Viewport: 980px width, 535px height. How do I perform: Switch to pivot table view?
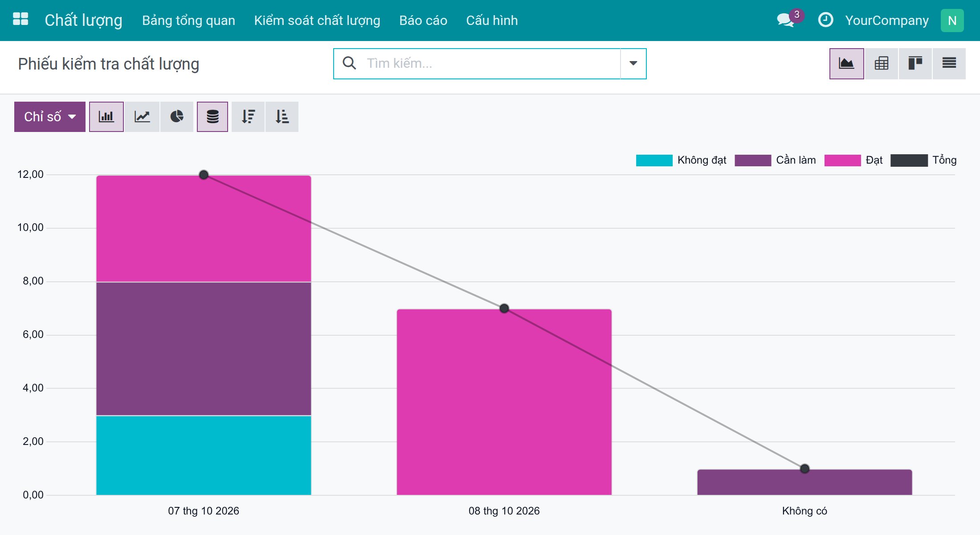(x=881, y=64)
